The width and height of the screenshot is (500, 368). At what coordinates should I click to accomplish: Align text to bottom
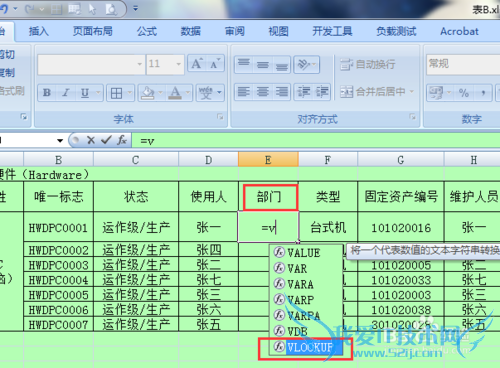pos(282,64)
